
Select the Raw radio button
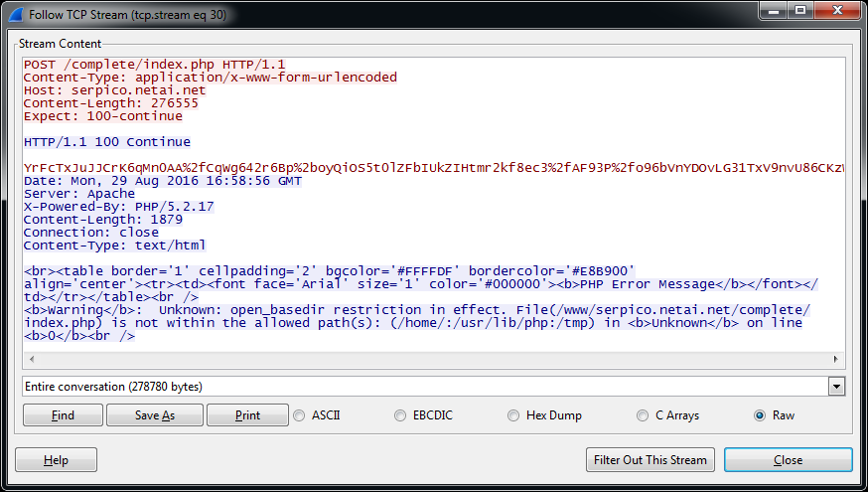click(760, 415)
